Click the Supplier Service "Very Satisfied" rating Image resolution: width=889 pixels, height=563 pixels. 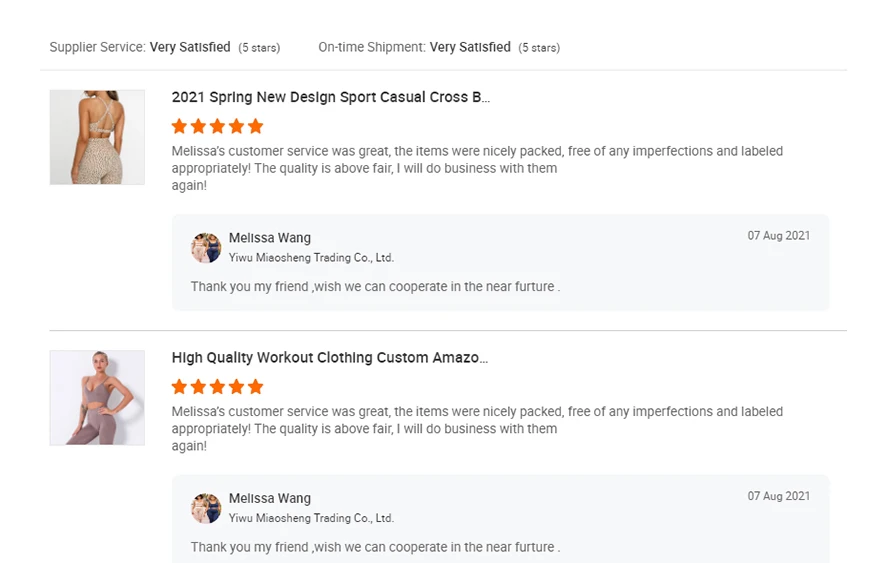(190, 47)
